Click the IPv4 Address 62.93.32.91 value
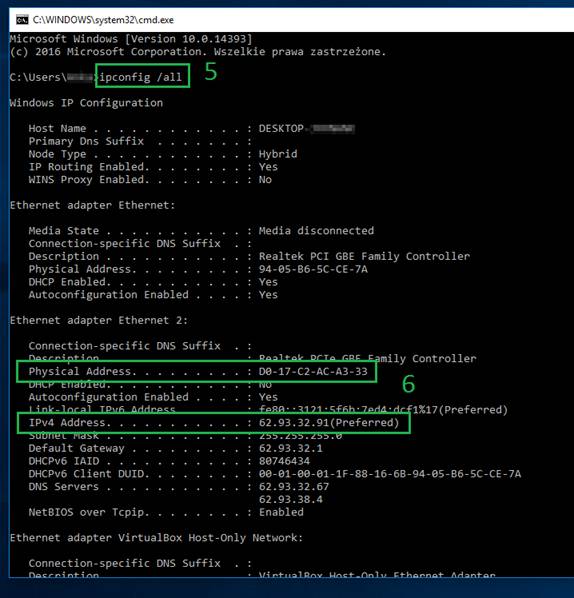574x598 pixels. click(329, 423)
